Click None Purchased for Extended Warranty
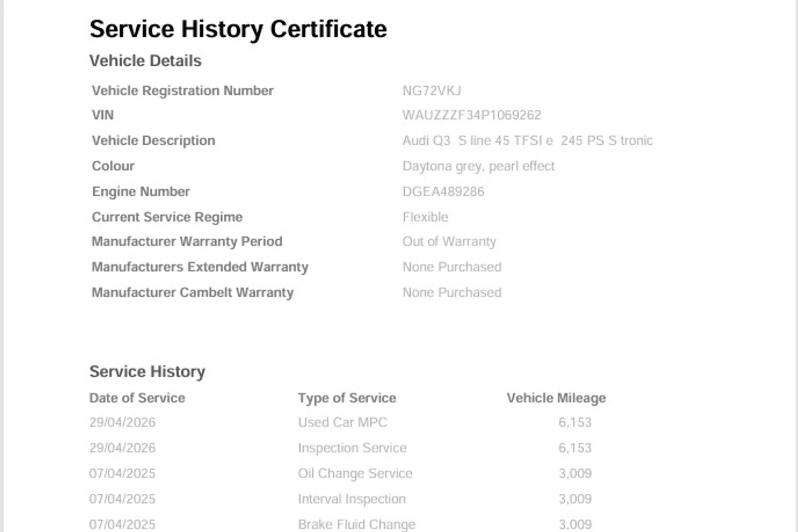 pos(451,267)
